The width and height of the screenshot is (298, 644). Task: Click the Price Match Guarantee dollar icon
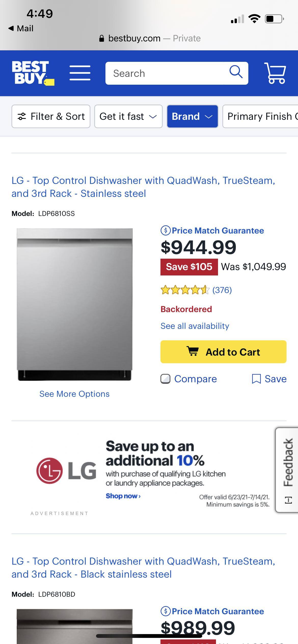click(166, 230)
